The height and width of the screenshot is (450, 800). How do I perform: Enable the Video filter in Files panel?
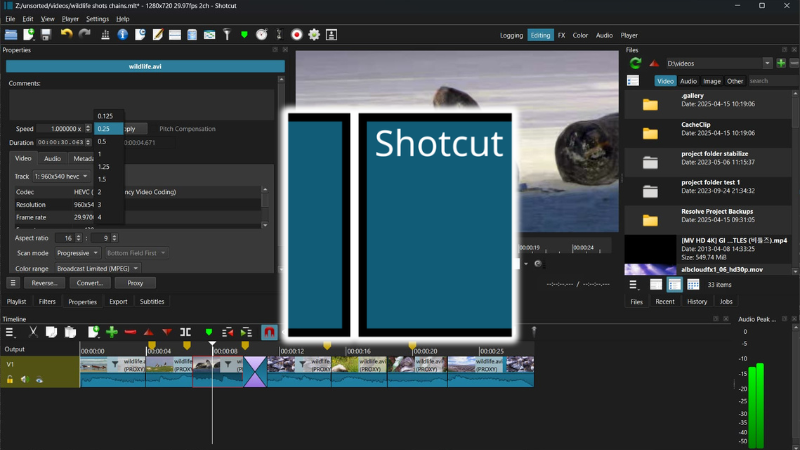[665, 81]
